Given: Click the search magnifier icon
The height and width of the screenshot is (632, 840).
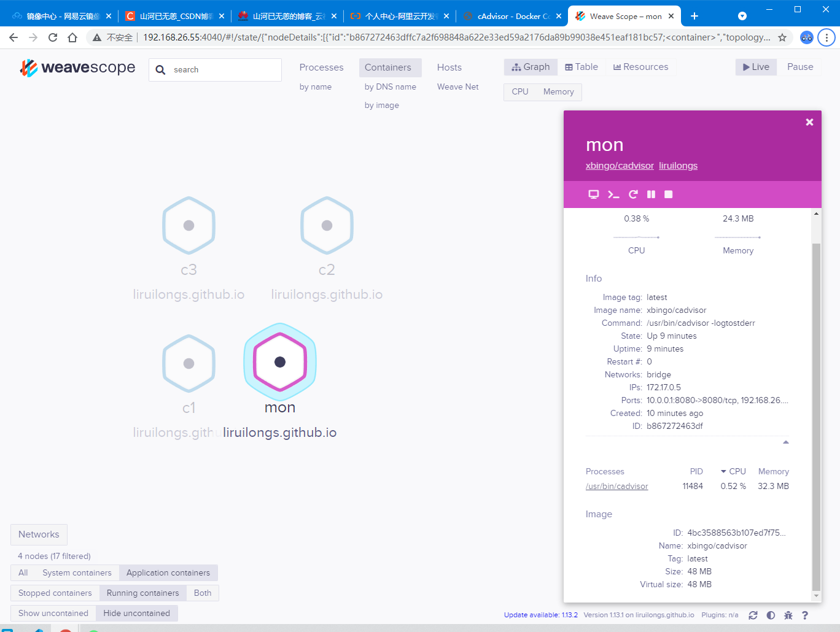Looking at the screenshot, I should [160, 70].
